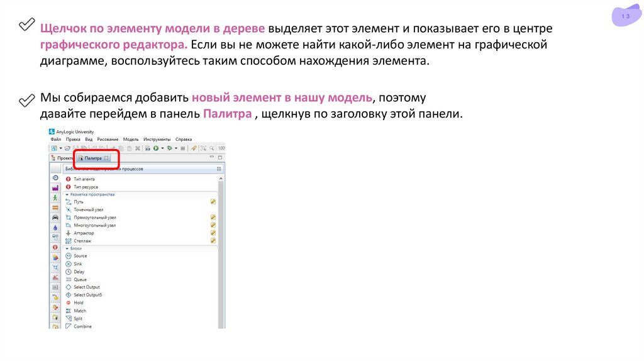Click the pencil draw icon beside Путь
The width and height of the screenshot is (644, 361).
(x=213, y=202)
